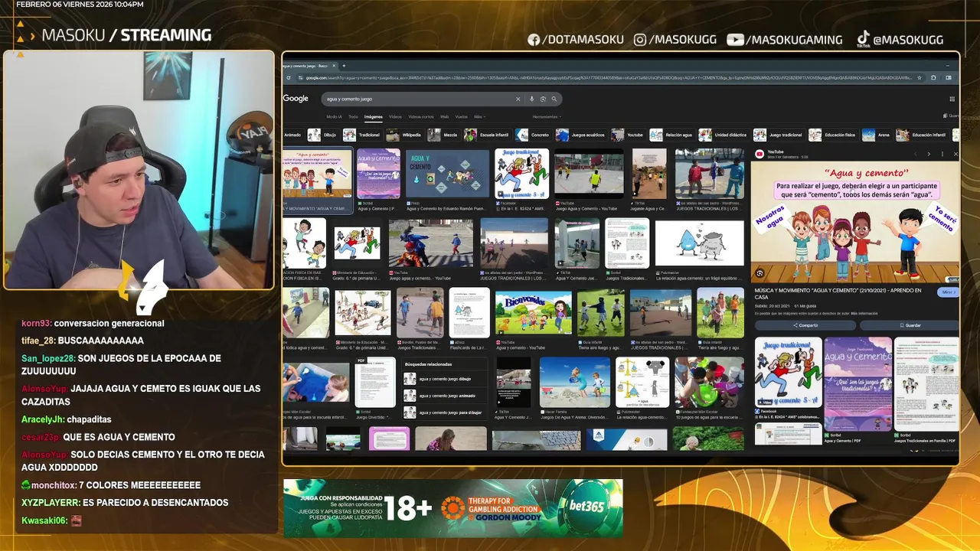The height and width of the screenshot is (551, 980).
Task: Expand the Más search options dropdown
Action: (479, 116)
